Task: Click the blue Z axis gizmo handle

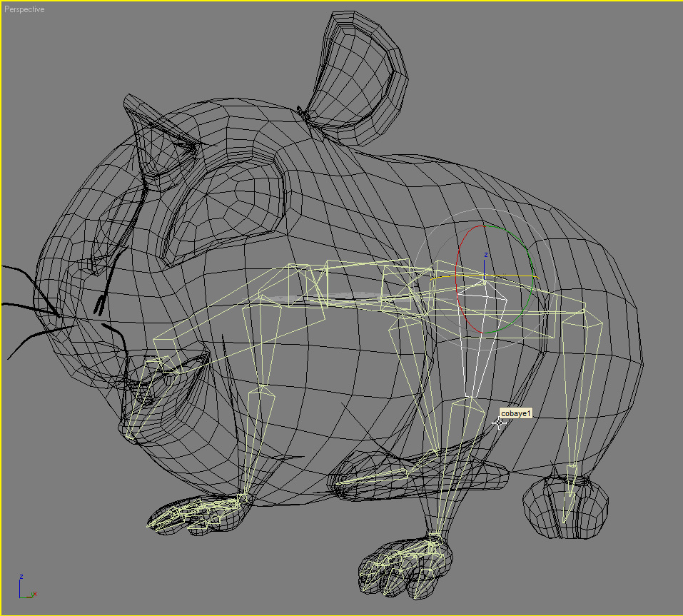Action: click(x=485, y=266)
